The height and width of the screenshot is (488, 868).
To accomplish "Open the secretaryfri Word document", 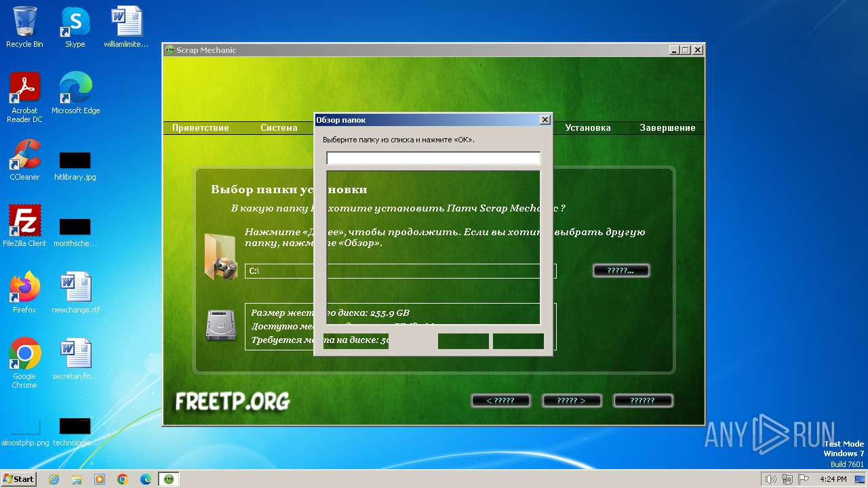I will 75,359.
